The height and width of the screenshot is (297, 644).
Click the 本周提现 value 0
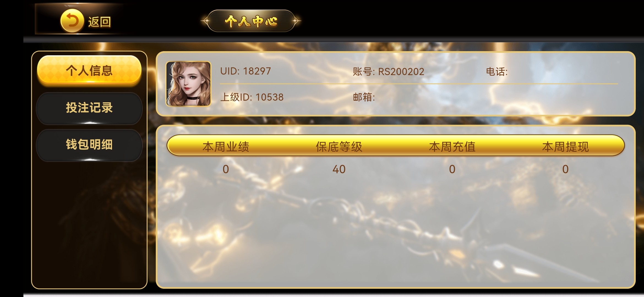click(566, 169)
